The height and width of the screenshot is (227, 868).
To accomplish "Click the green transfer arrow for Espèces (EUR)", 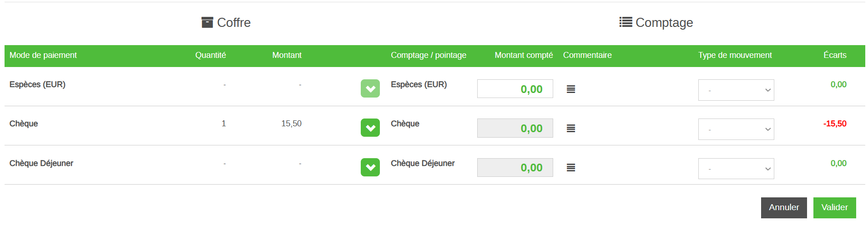I will (370, 88).
